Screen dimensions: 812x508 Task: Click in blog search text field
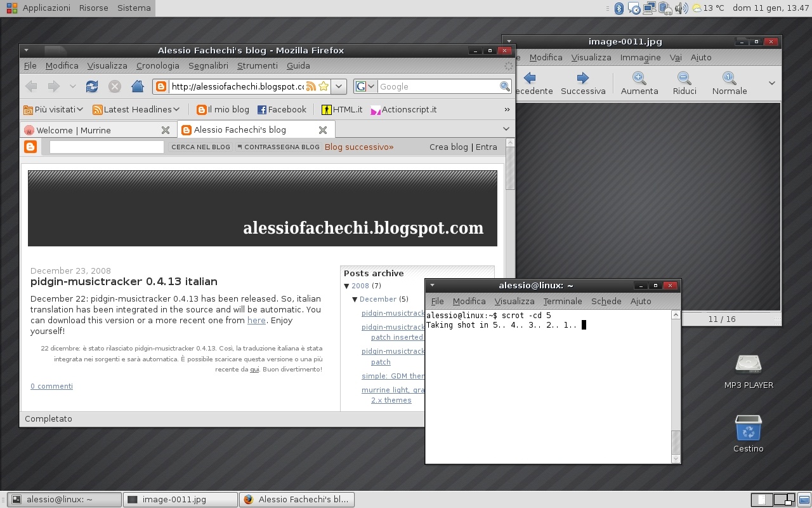[x=107, y=147]
